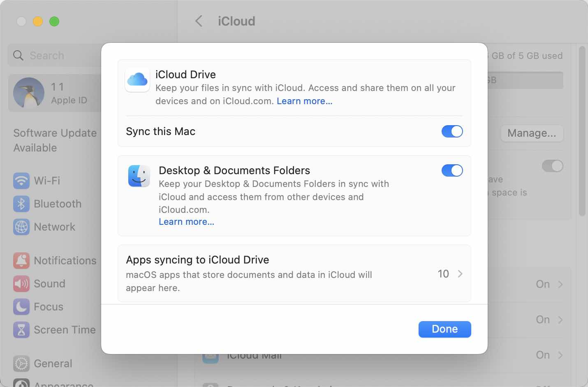Select Wi-Fi in the sidebar
The width and height of the screenshot is (588, 387).
pyautogui.click(x=47, y=181)
